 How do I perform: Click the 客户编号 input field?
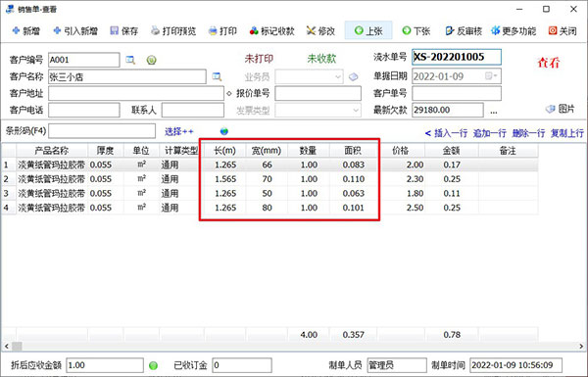[x=84, y=60]
